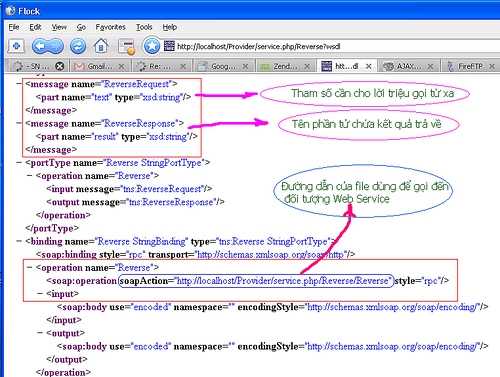
Task: Open the View menu
Action: point(59,27)
